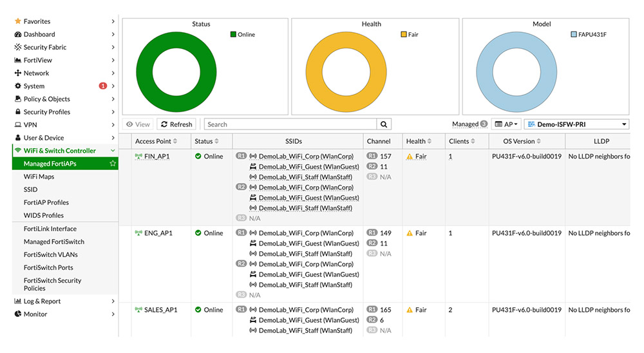Click into the Search field
This screenshot has height=353, width=644.
coord(290,124)
